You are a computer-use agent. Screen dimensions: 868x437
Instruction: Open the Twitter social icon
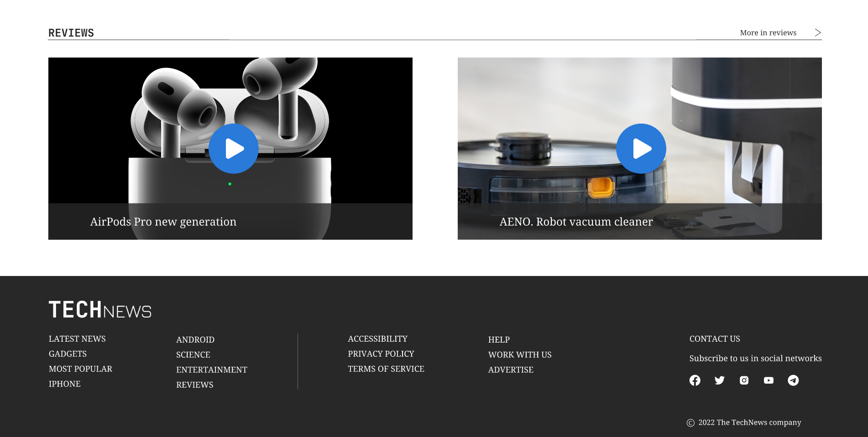click(x=720, y=380)
